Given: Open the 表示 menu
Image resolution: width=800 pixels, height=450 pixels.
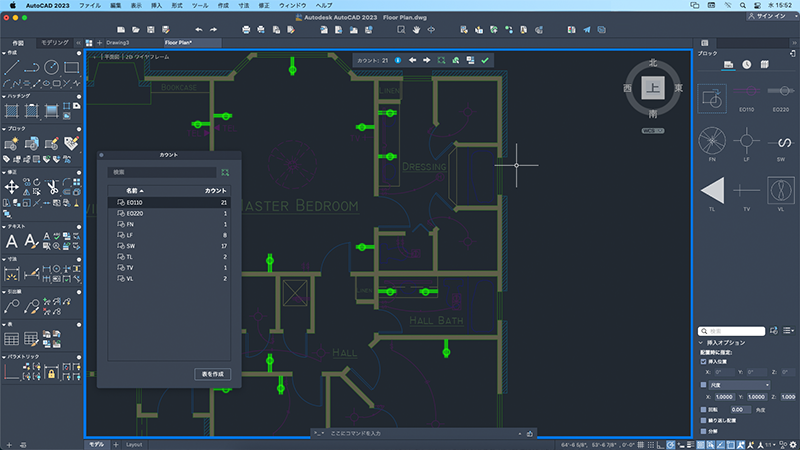Looking at the screenshot, I should point(136,5).
